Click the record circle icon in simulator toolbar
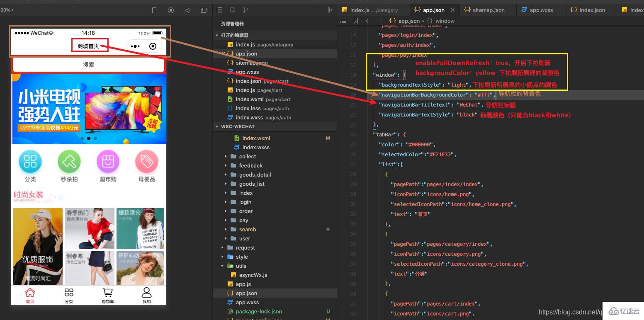This screenshot has width=644, height=320. [x=171, y=10]
